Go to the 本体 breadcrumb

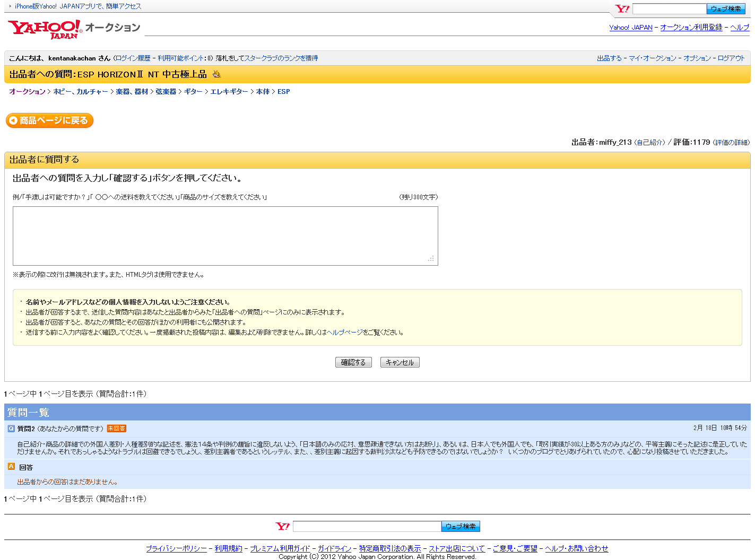(x=263, y=92)
